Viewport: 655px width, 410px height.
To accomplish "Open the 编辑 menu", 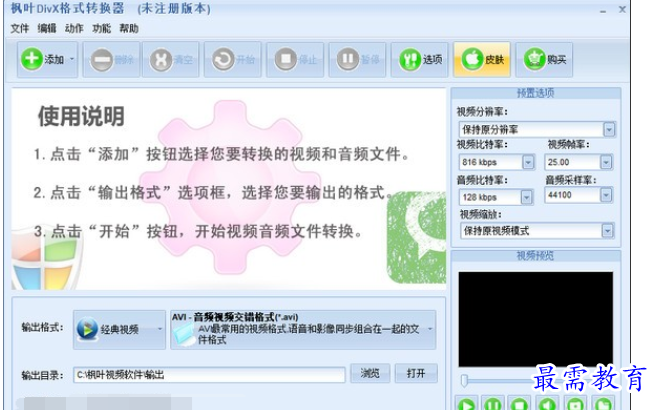I will (47, 28).
